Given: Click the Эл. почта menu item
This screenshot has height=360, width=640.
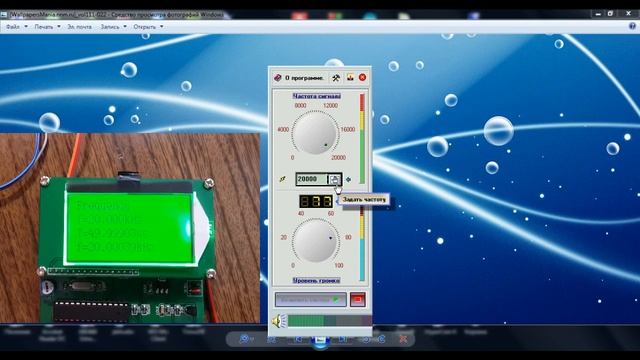Looking at the screenshot, I should click(x=79, y=27).
